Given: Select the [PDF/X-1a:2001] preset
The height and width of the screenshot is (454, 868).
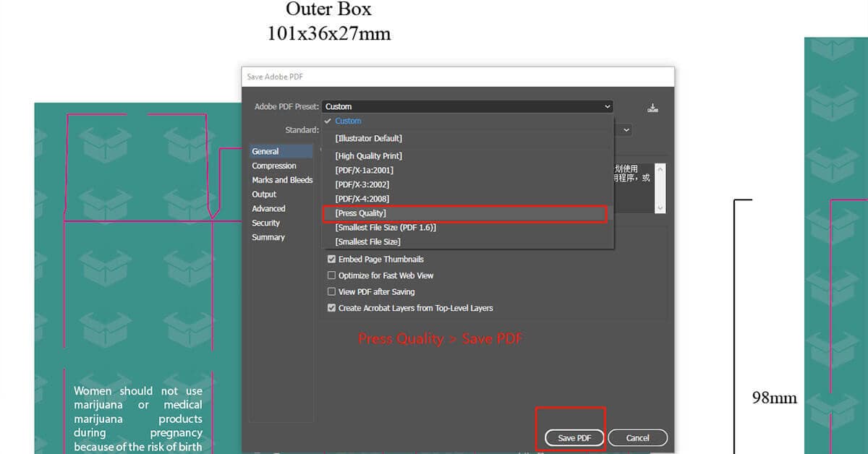Looking at the screenshot, I should (x=467, y=171).
